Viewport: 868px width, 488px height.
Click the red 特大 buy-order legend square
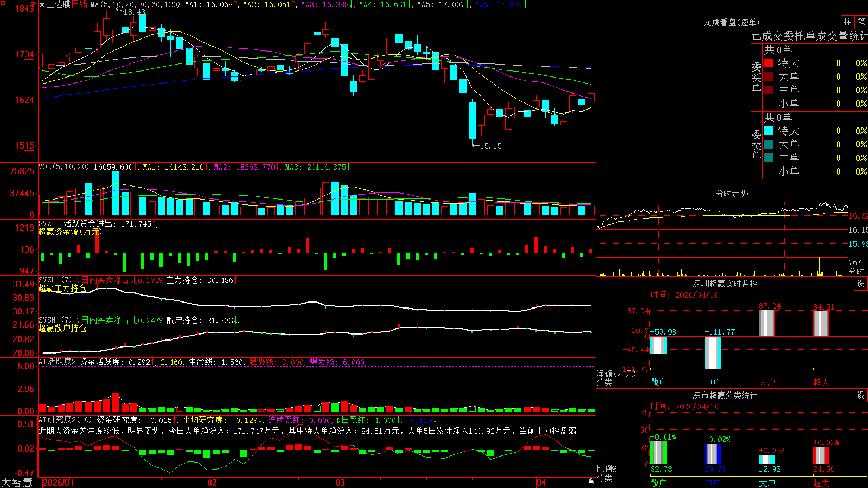[x=768, y=63]
